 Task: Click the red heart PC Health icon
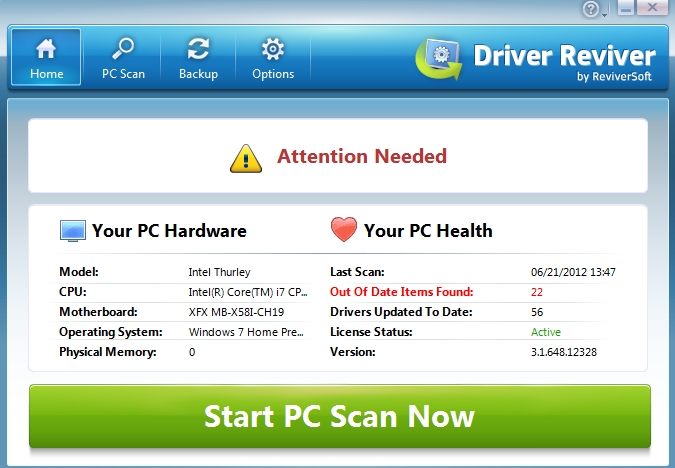(x=344, y=229)
